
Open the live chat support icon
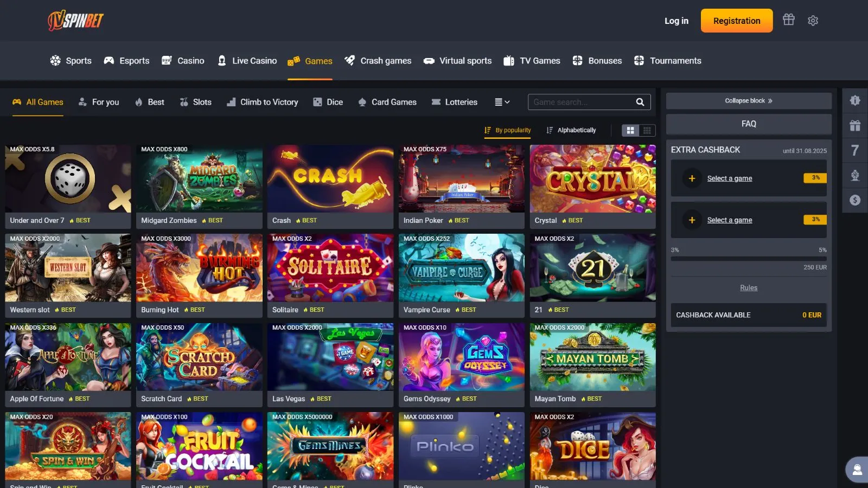(857, 470)
